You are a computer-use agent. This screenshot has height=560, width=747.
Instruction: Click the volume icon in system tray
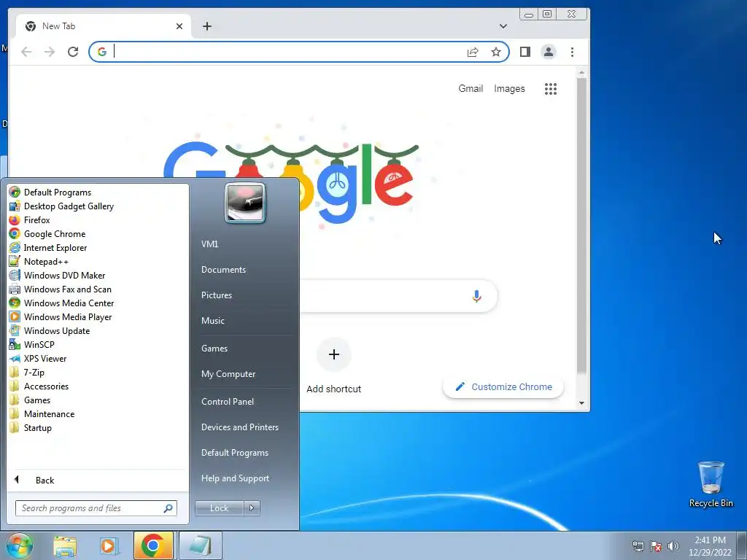click(673, 546)
